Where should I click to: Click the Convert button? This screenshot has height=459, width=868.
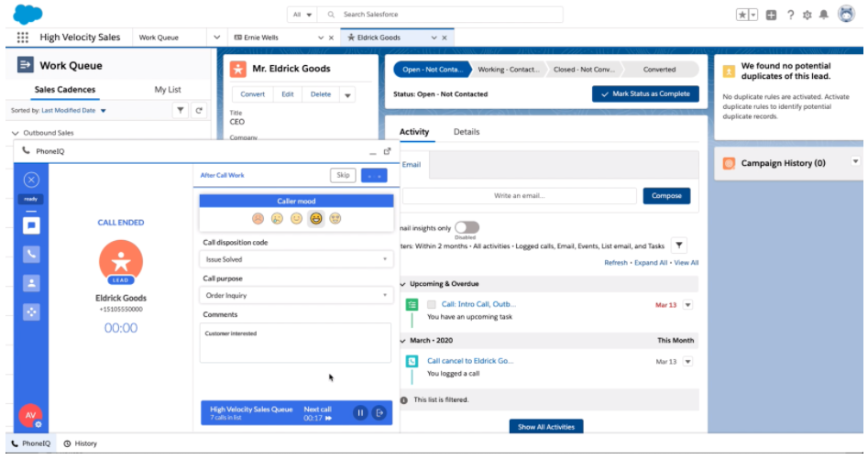[252, 94]
